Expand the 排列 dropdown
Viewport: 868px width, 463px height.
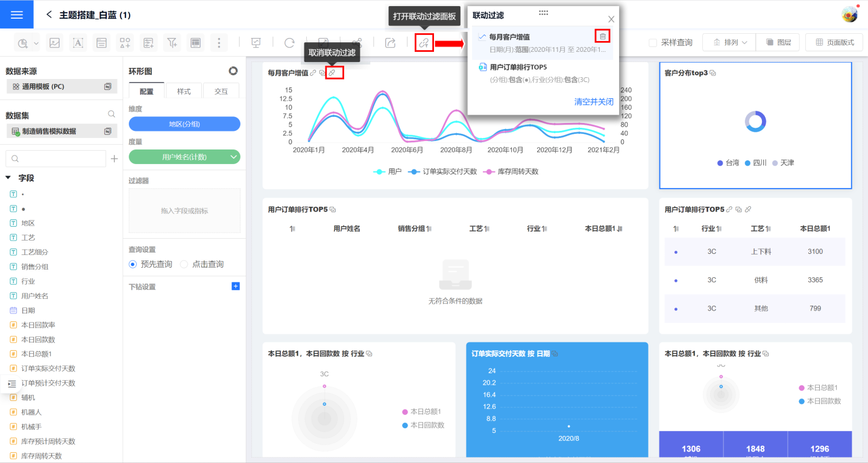[729, 43]
